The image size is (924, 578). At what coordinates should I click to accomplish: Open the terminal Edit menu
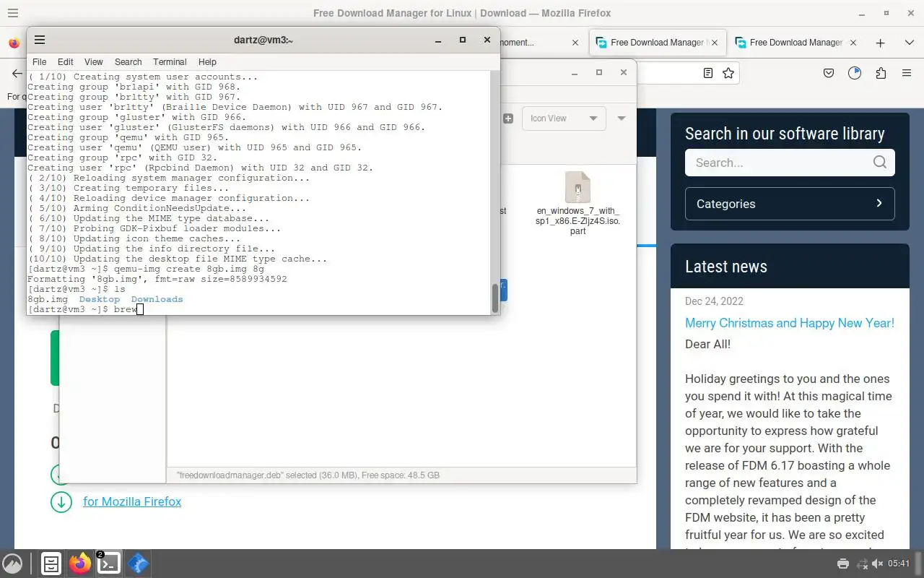pyautogui.click(x=66, y=62)
